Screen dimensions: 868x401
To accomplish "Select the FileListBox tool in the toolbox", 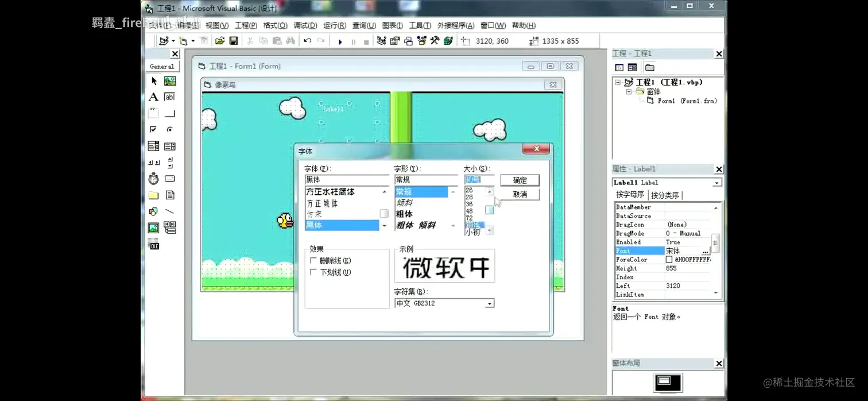I will pyautogui.click(x=170, y=195).
